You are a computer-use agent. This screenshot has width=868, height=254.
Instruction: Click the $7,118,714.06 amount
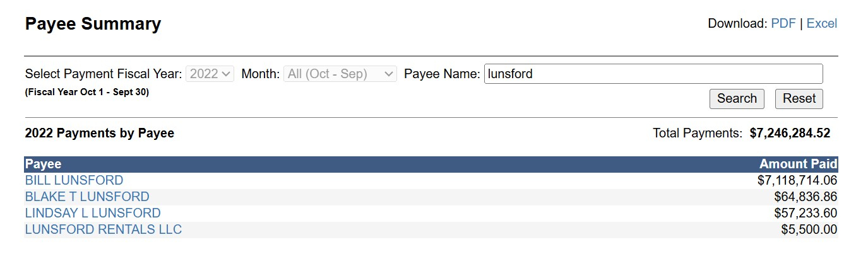click(x=797, y=181)
